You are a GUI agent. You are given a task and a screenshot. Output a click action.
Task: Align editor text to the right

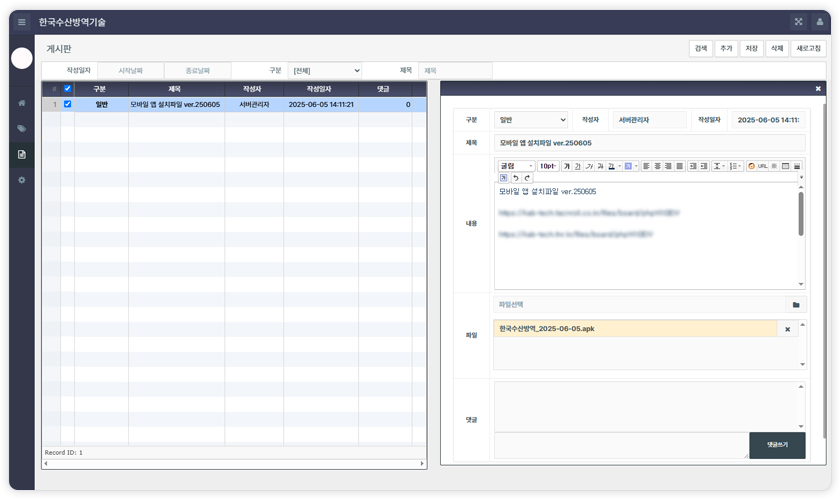(668, 166)
